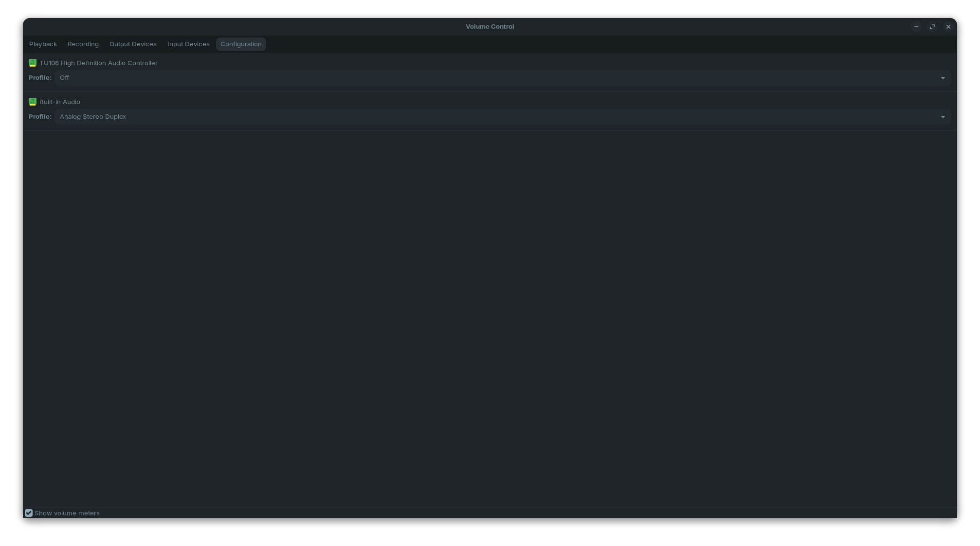Maximize the Volume Control window
This screenshot has height=546, width=980.
click(x=932, y=27)
